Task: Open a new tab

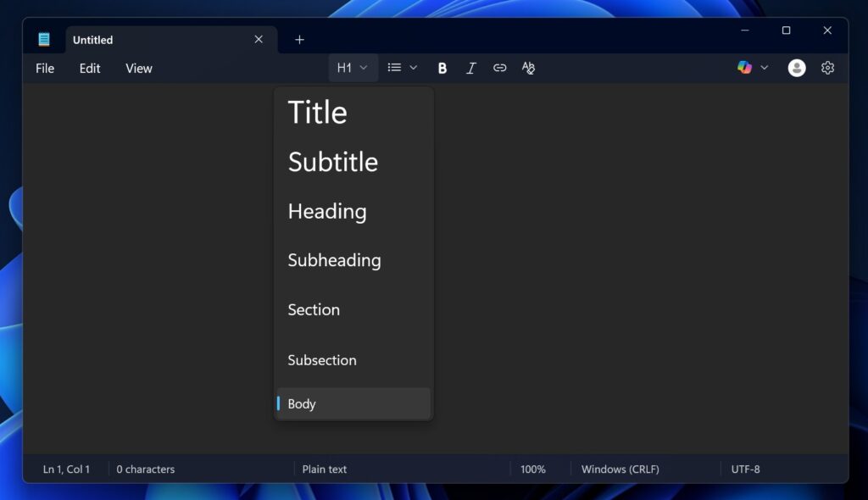Action: [x=298, y=39]
